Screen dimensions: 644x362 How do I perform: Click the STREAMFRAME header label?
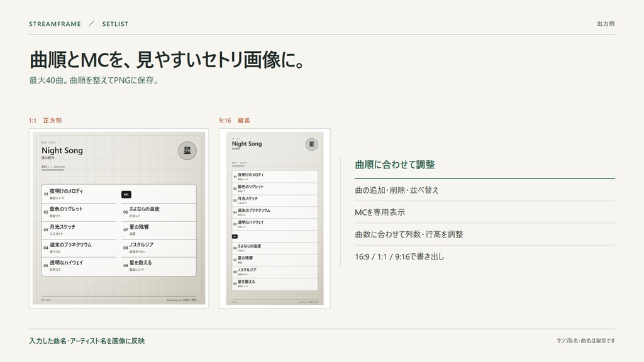(x=55, y=24)
